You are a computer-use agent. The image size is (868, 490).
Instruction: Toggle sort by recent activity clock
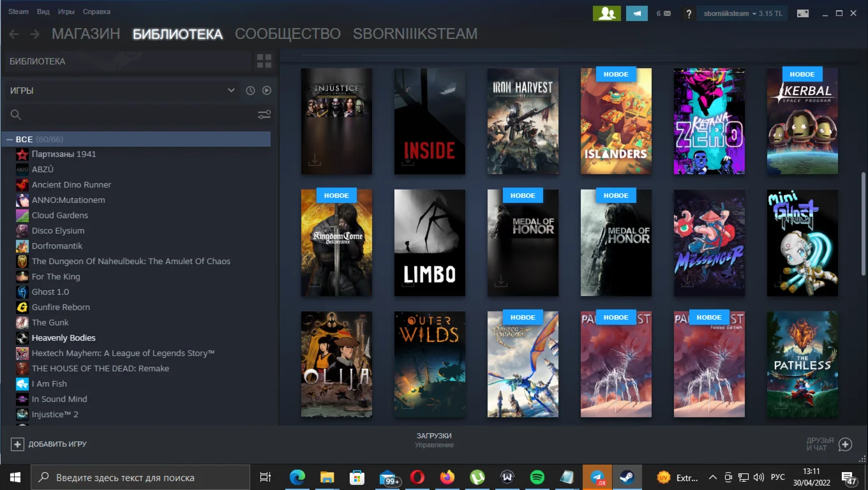250,91
